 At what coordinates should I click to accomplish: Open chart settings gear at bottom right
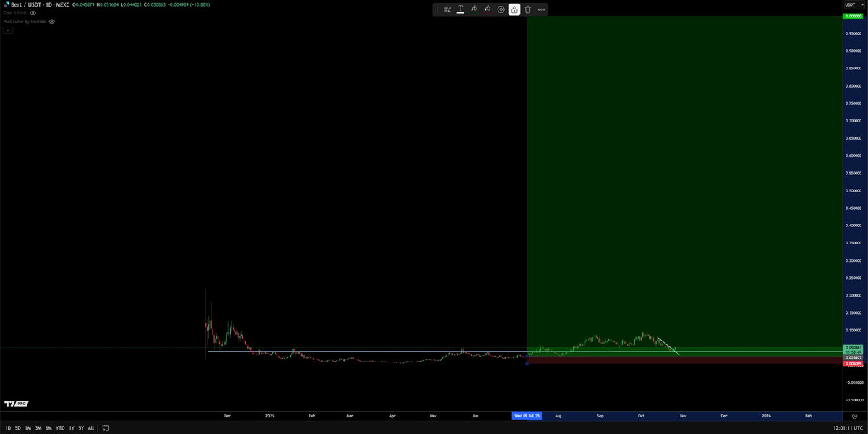coord(854,416)
